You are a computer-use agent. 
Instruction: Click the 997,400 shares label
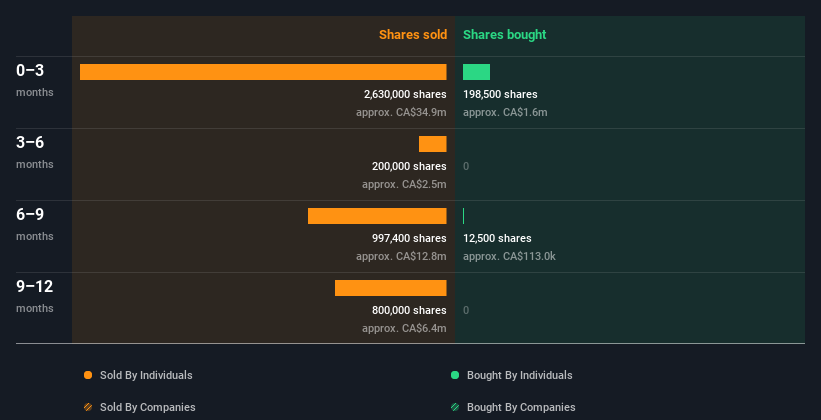point(408,239)
